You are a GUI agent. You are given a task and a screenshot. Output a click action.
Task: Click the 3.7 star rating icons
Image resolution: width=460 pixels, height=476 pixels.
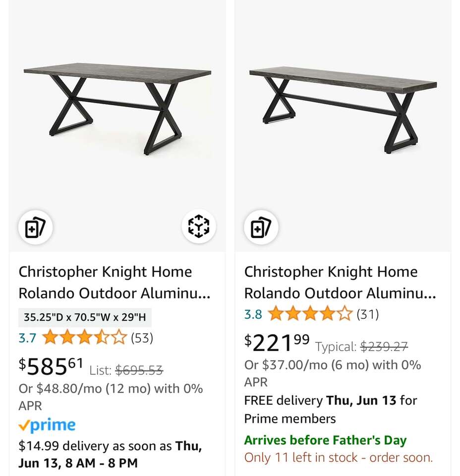84,338
